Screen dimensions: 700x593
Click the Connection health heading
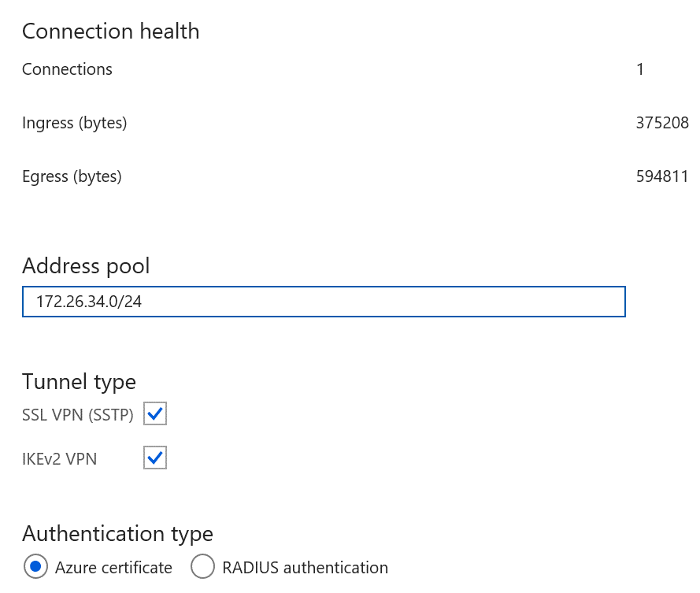pos(111,32)
